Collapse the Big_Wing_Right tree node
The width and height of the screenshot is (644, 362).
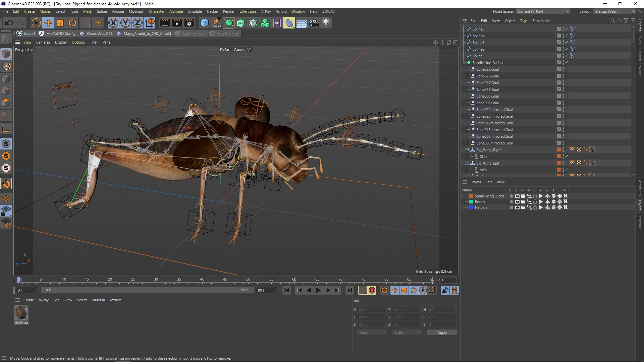[468, 150]
